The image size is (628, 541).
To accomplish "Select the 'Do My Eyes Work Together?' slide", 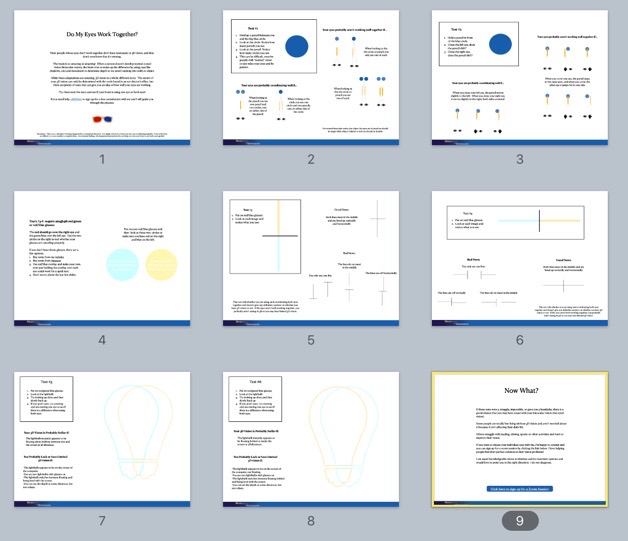I will pos(102,76).
